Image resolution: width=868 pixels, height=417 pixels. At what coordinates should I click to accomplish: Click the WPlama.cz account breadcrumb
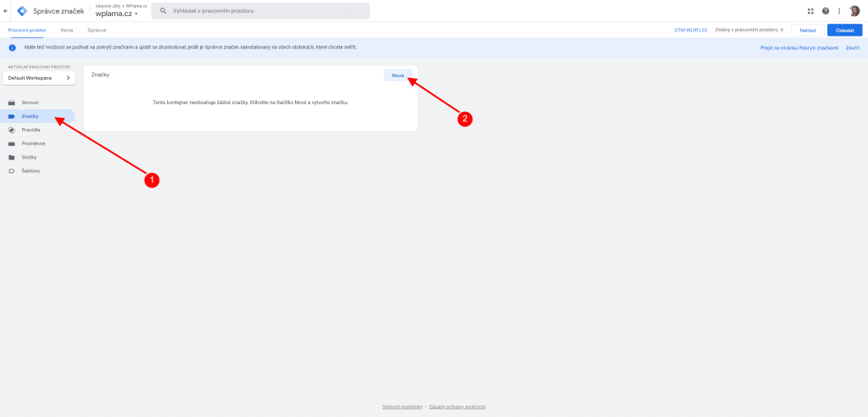point(136,6)
